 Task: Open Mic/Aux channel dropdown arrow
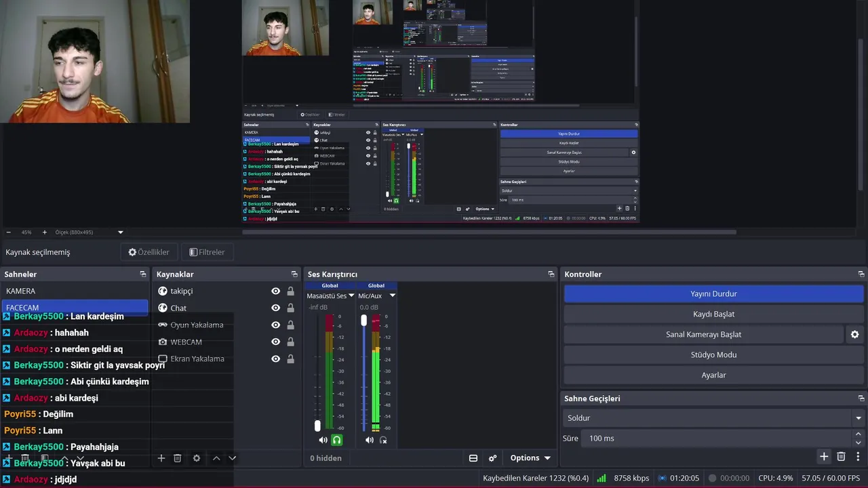(392, 296)
